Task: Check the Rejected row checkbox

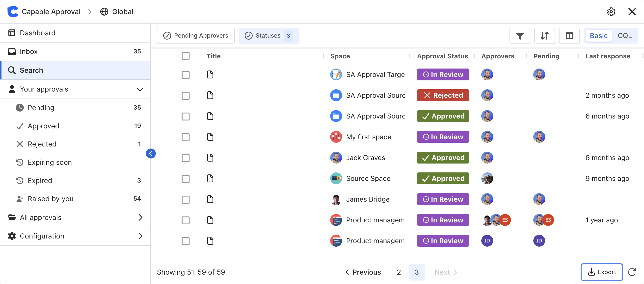Action: [x=186, y=95]
